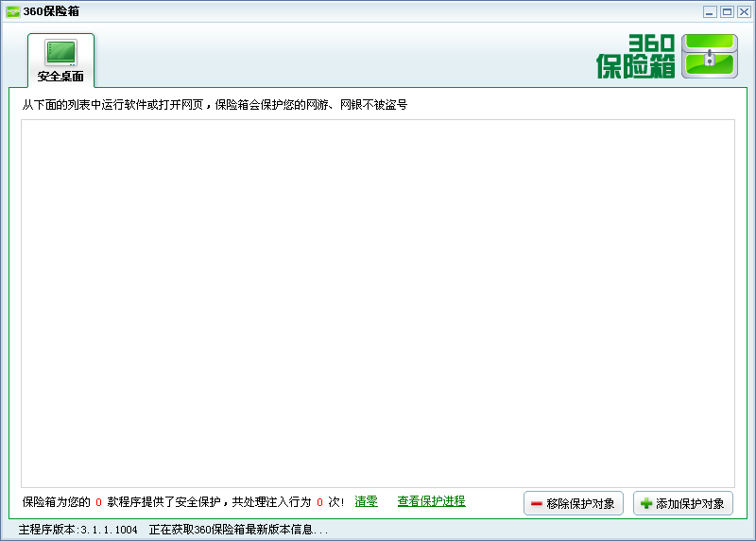This screenshot has height=541, width=756.
Task: Click the 保险箱为您的 statistics text
Action: 182,502
